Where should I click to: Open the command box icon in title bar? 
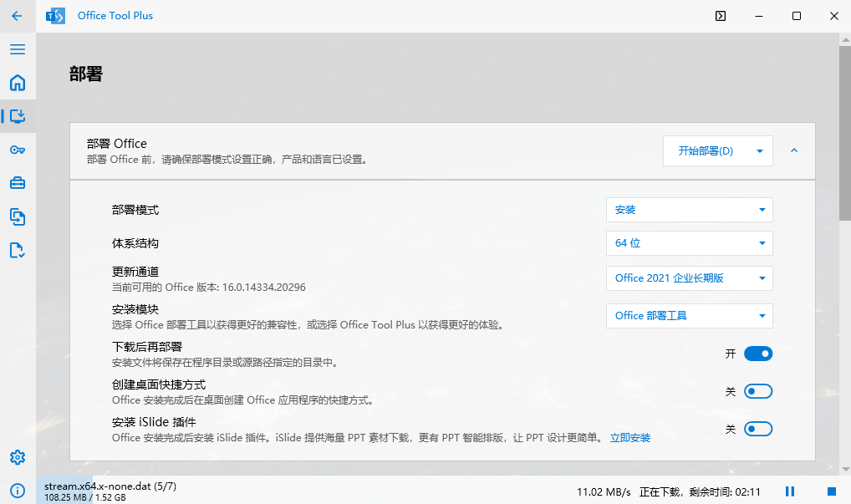click(721, 16)
